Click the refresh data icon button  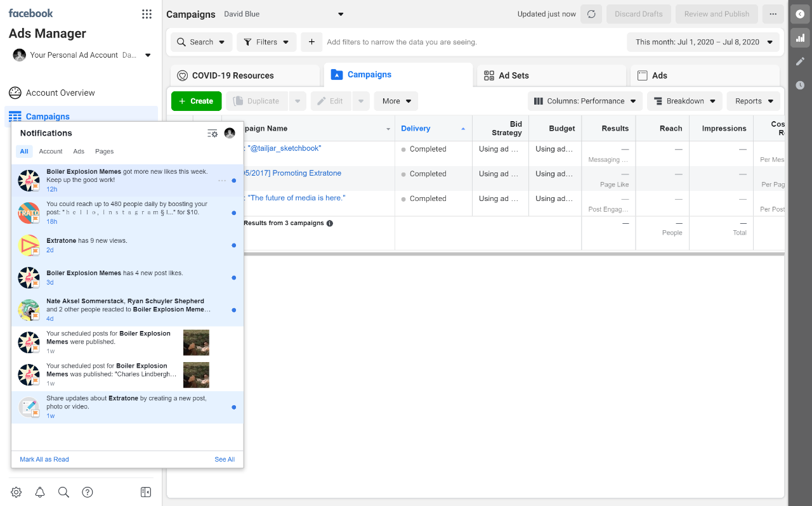(x=591, y=14)
